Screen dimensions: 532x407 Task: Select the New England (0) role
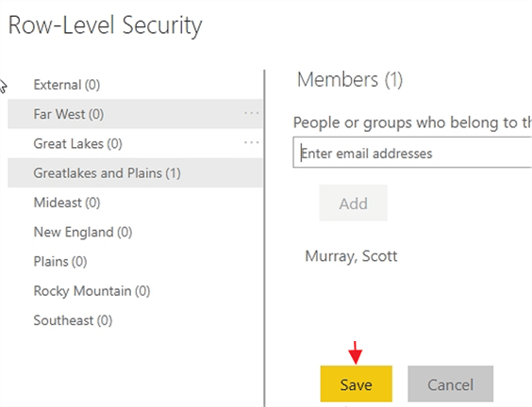coord(135,232)
